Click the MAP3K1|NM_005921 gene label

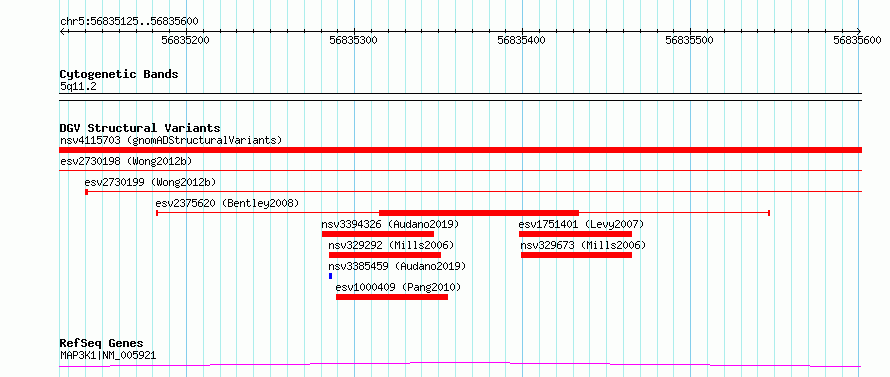click(108, 356)
